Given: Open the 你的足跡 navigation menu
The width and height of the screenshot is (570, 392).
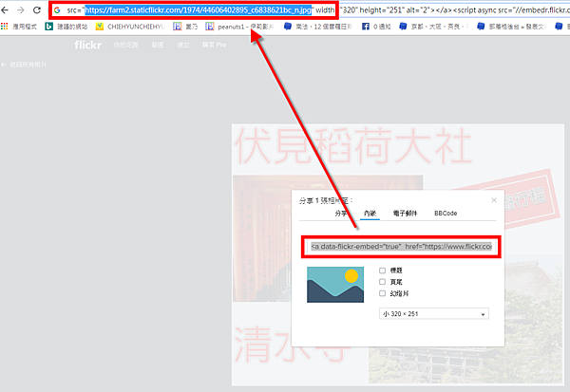Looking at the screenshot, I should pos(125,45).
